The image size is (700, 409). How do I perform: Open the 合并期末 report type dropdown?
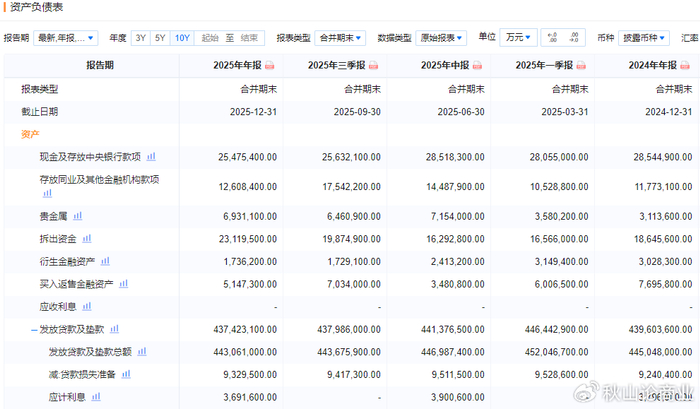coord(339,38)
